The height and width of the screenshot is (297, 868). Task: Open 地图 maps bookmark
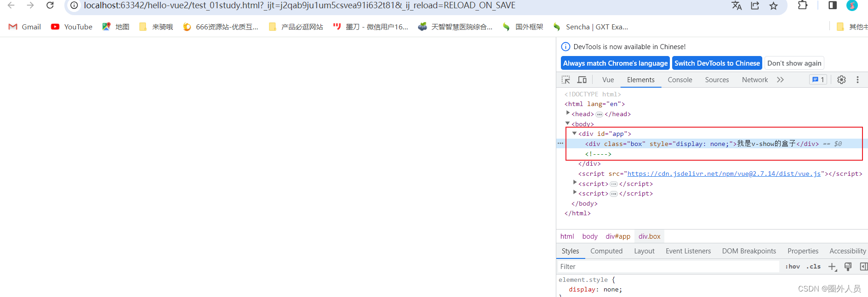point(116,27)
